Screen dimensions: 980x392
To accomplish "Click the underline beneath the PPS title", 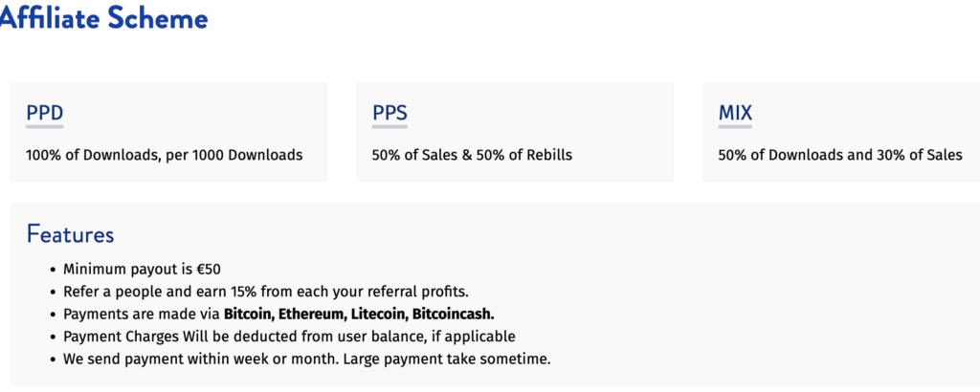I will tap(390, 126).
